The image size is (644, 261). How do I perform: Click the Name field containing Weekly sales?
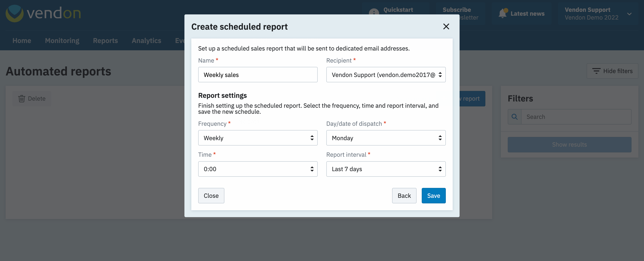point(258,75)
